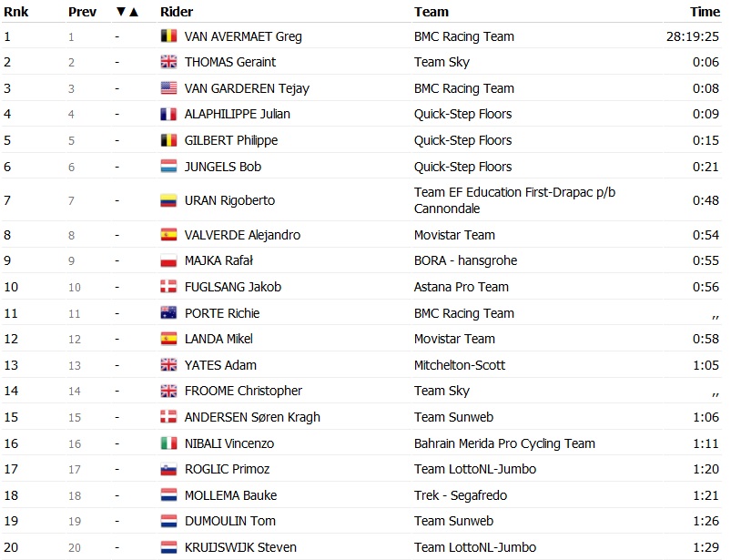Open Bahrain Merida Pro Cycling Team link
The width and height of the screenshot is (731, 560).
pyautogui.click(x=504, y=443)
